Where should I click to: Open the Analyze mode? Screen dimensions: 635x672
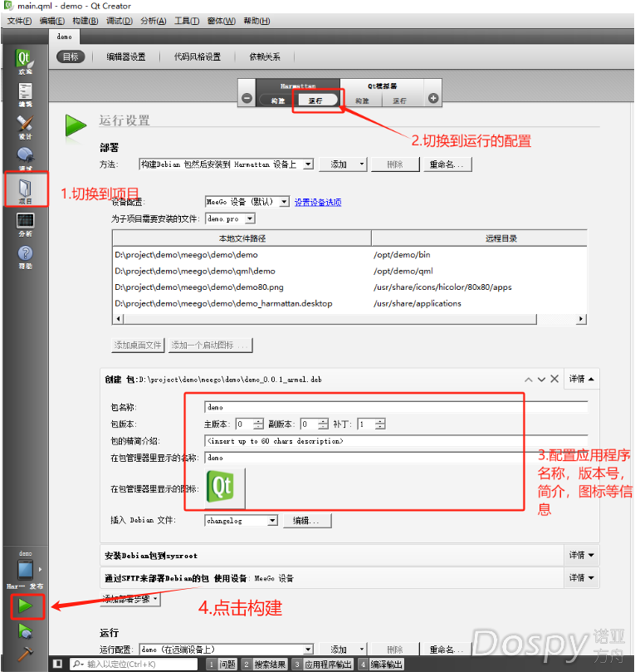point(25,224)
